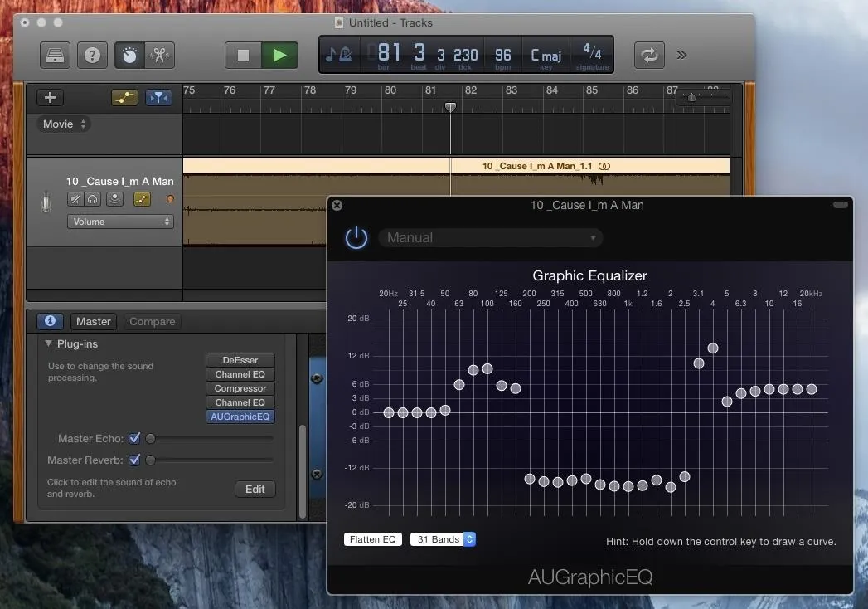Click the bar value 81 in the LCD

coord(389,53)
